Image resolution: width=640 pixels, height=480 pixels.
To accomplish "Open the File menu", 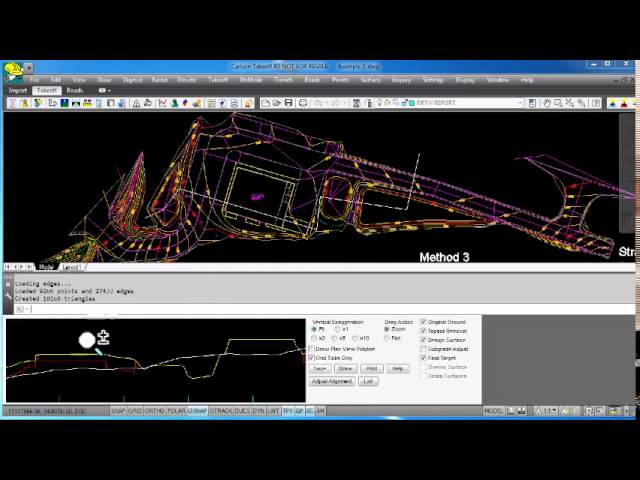I will pos(35,80).
